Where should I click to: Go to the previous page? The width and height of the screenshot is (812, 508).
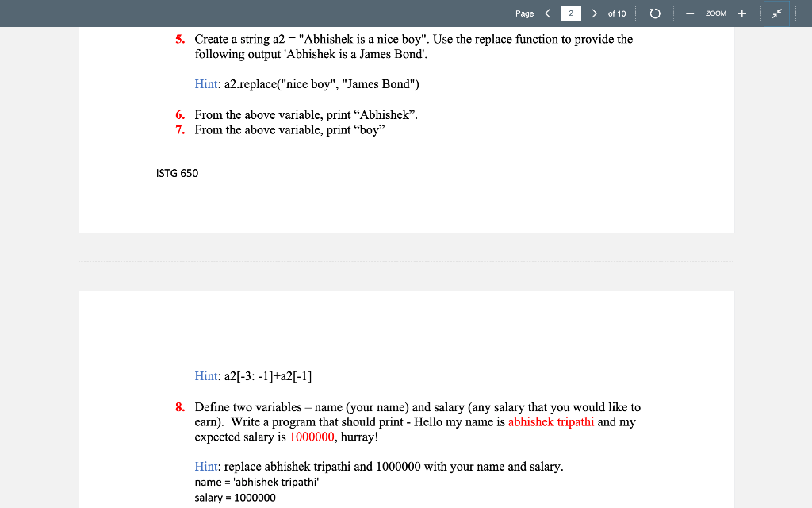click(546, 13)
